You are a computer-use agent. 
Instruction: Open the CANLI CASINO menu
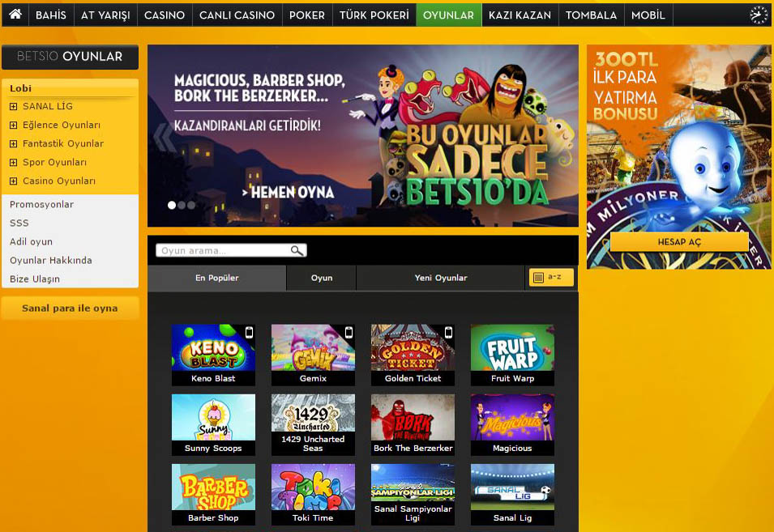237,15
